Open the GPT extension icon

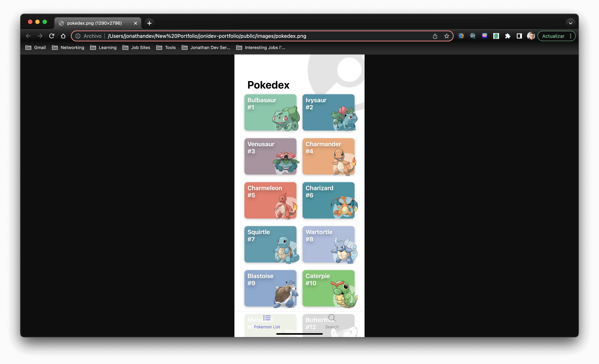pos(473,36)
